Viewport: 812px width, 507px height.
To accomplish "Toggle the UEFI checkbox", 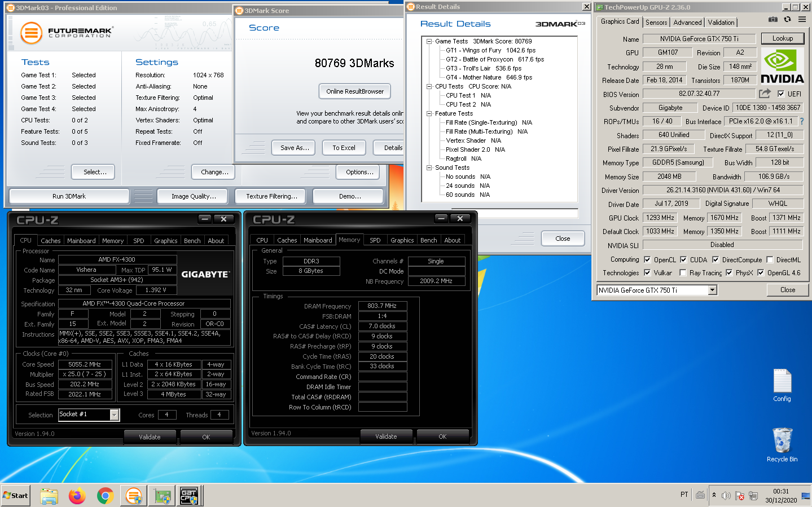I will (781, 94).
